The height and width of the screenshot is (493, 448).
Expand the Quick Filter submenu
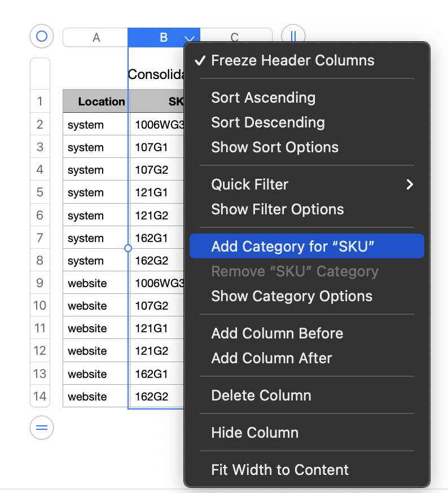pos(410,184)
